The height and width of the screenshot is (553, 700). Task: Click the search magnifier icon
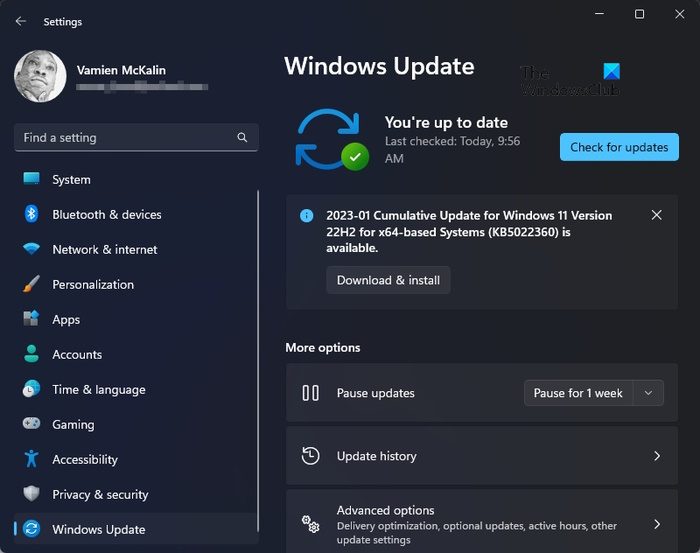point(242,137)
